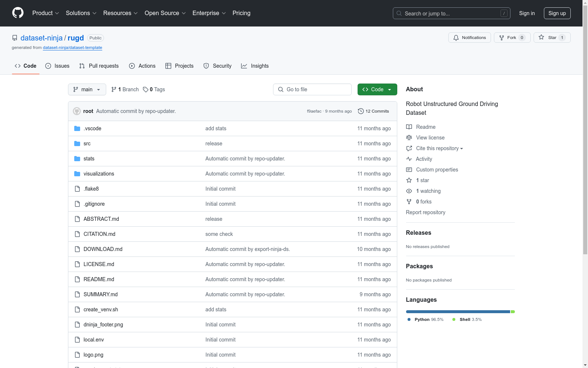Go to the Actions tab
Screen dimensions: 588x368
[142, 66]
